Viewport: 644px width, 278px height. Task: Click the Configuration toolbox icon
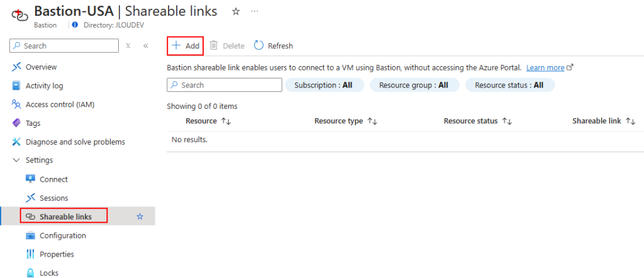tap(30, 236)
